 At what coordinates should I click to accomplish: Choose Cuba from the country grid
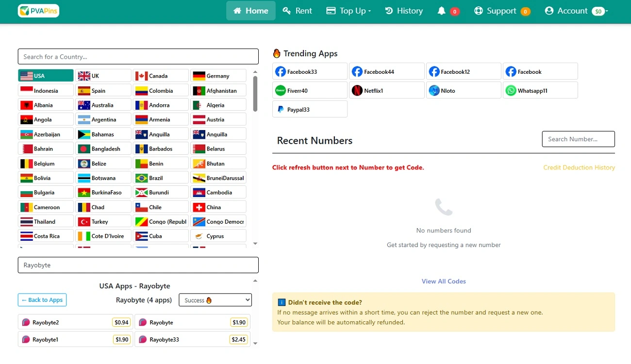point(161,236)
